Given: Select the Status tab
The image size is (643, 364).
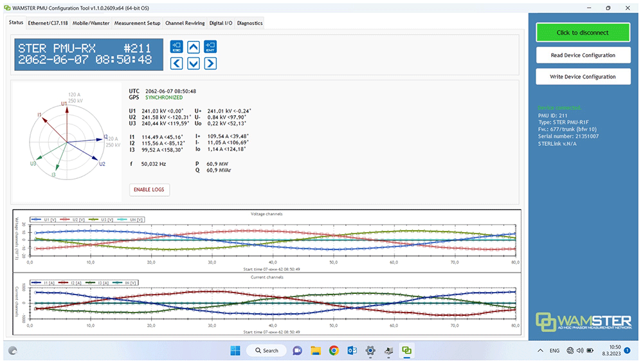Looking at the screenshot, I should [16, 22].
